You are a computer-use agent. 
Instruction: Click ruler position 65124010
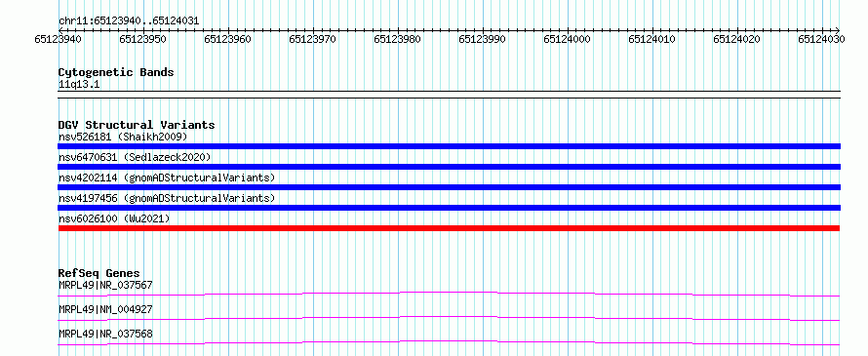click(x=652, y=39)
